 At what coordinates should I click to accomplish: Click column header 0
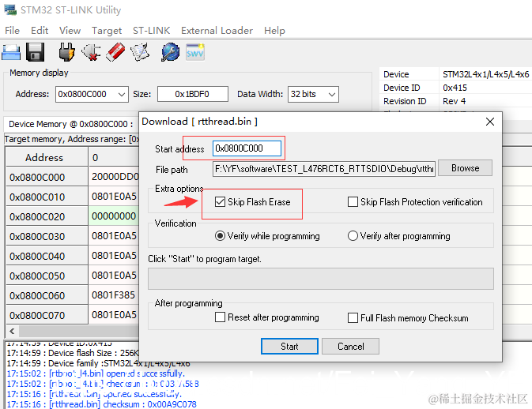tap(114, 157)
